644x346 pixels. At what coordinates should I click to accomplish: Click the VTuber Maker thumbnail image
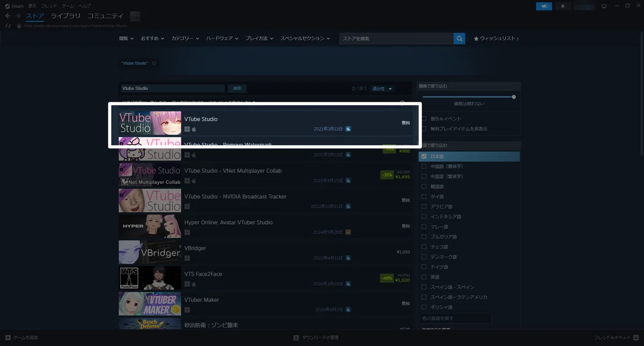[150, 304]
